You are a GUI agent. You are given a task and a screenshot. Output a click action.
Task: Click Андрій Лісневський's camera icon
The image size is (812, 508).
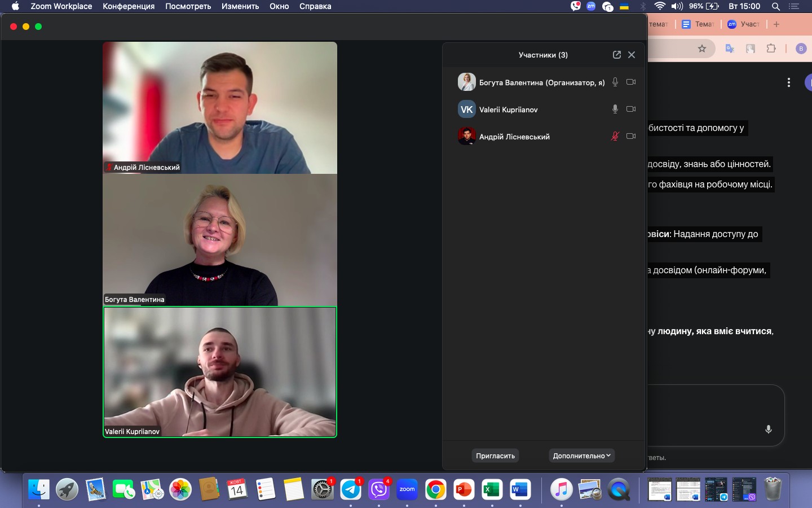pyautogui.click(x=631, y=136)
